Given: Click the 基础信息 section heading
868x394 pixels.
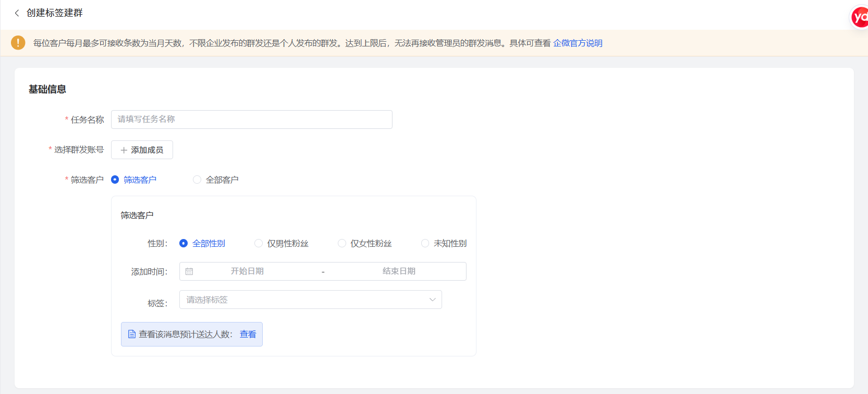Looking at the screenshot, I should 47,89.
